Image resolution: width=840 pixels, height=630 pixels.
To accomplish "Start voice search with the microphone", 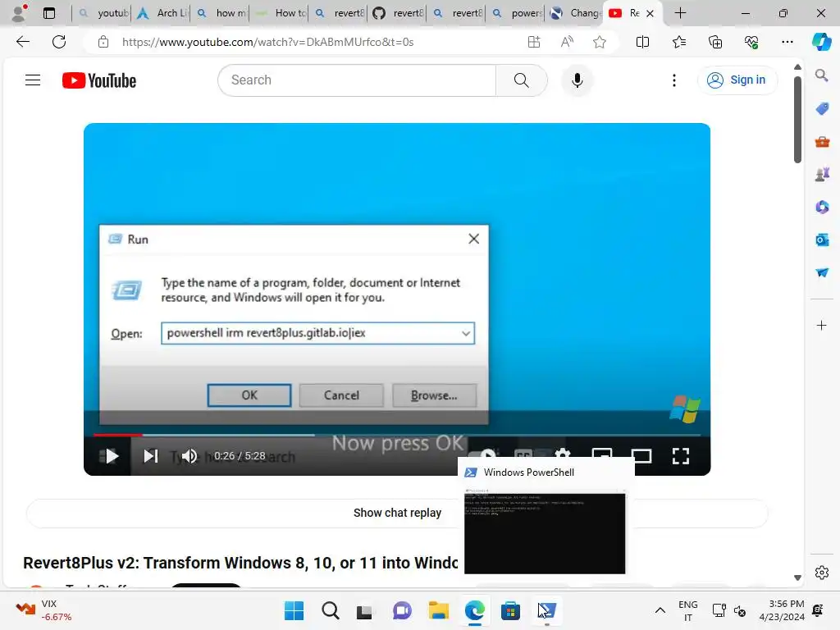I will pos(577,80).
